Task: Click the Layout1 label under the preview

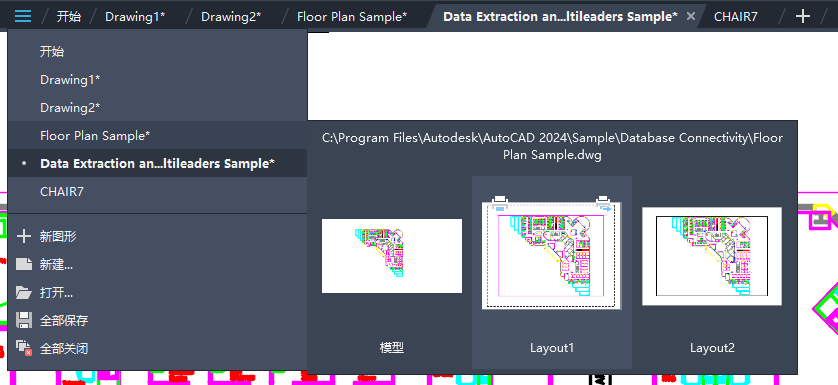Action: tap(552, 348)
